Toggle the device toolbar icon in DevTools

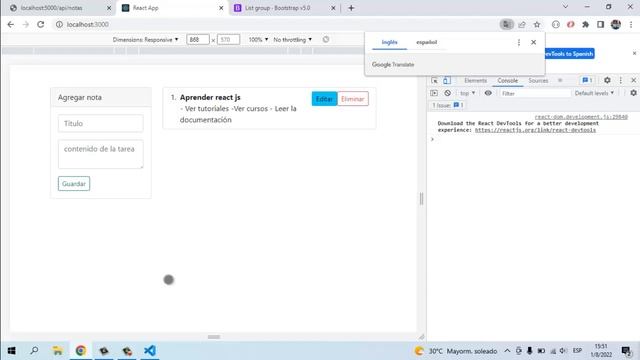pyautogui.click(x=447, y=80)
